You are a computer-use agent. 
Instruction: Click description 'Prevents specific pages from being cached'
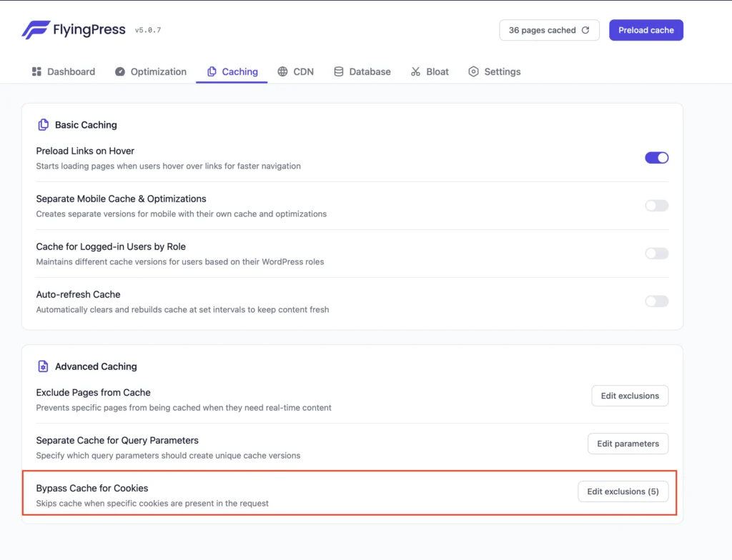pos(184,407)
